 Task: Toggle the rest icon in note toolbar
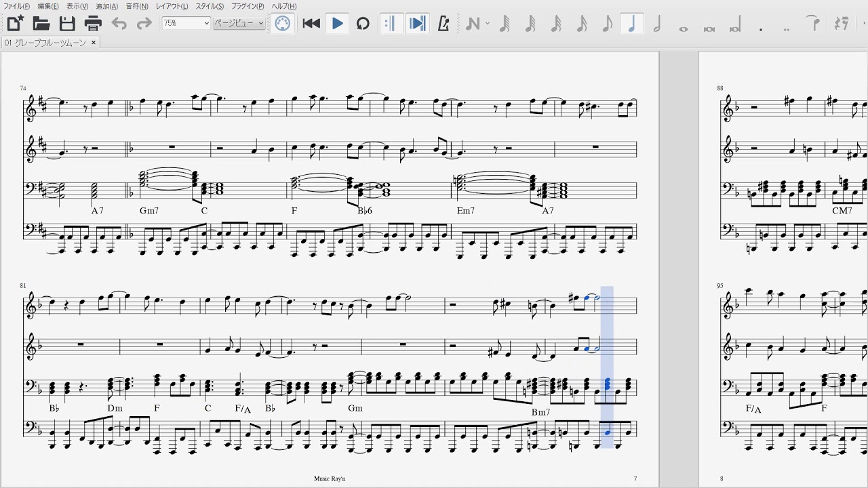click(842, 24)
